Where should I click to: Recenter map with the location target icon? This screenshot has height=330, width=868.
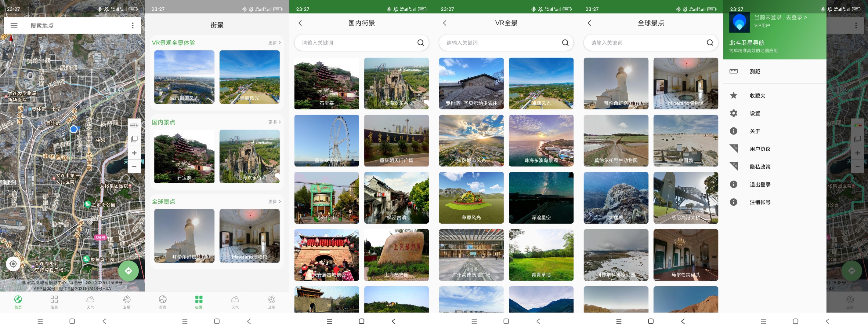tap(13, 263)
